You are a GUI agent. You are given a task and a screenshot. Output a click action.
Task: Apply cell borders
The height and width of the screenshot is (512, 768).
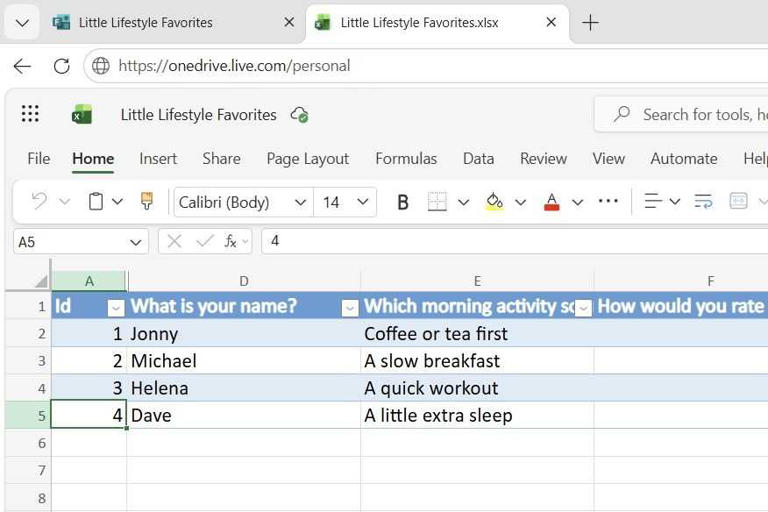point(437,201)
